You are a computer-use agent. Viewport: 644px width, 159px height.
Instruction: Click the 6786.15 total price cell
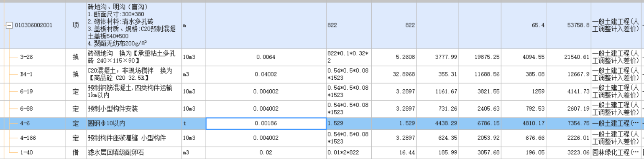[x=480, y=124]
